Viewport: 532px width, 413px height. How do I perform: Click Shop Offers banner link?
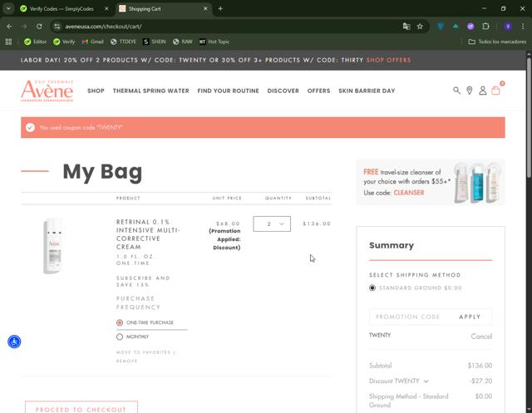(x=388, y=60)
